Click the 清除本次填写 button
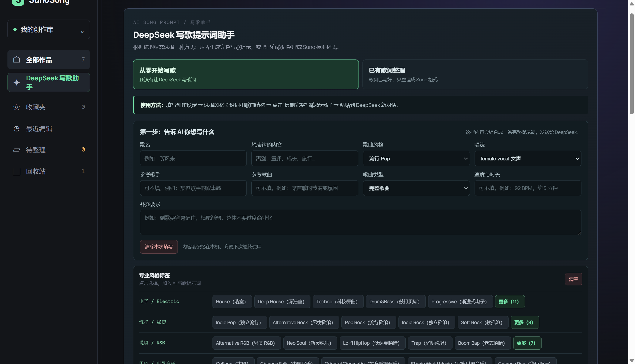Image resolution: width=635 pixels, height=364 pixels. point(159,247)
